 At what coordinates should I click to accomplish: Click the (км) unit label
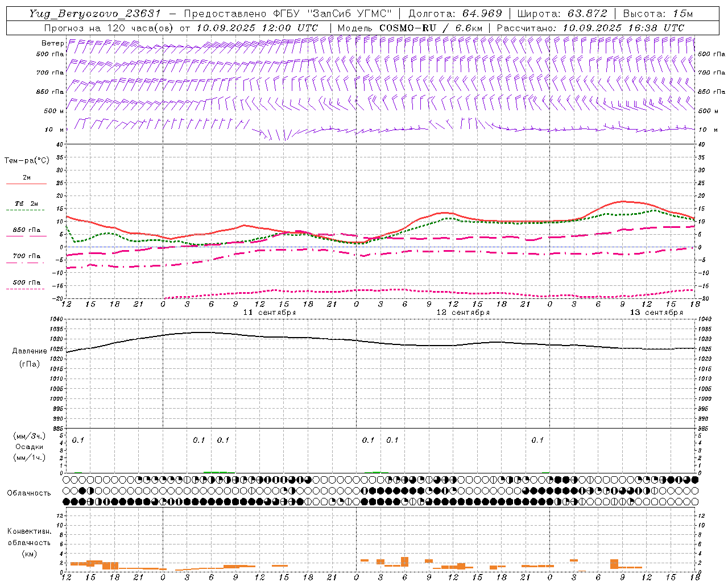click(x=30, y=554)
